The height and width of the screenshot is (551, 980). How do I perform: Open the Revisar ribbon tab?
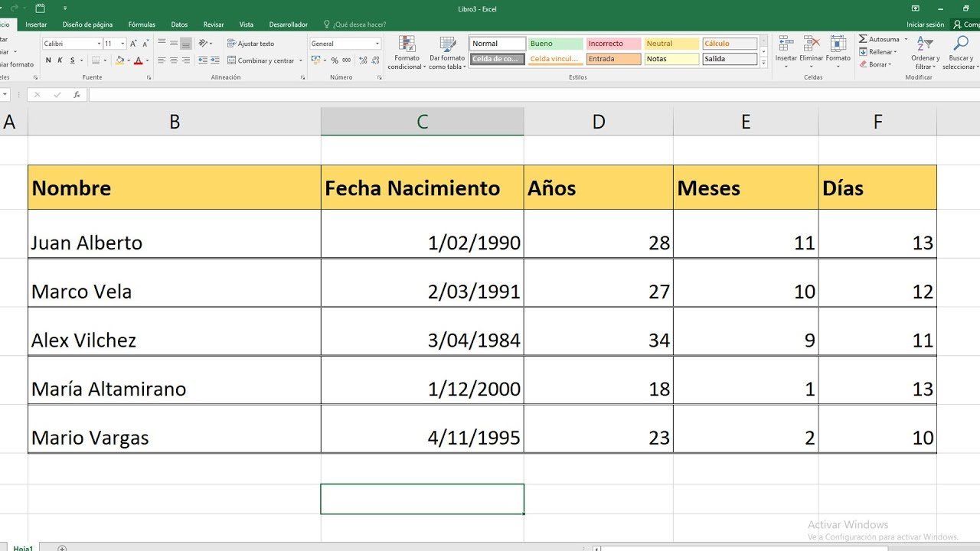tap(213, 24)
